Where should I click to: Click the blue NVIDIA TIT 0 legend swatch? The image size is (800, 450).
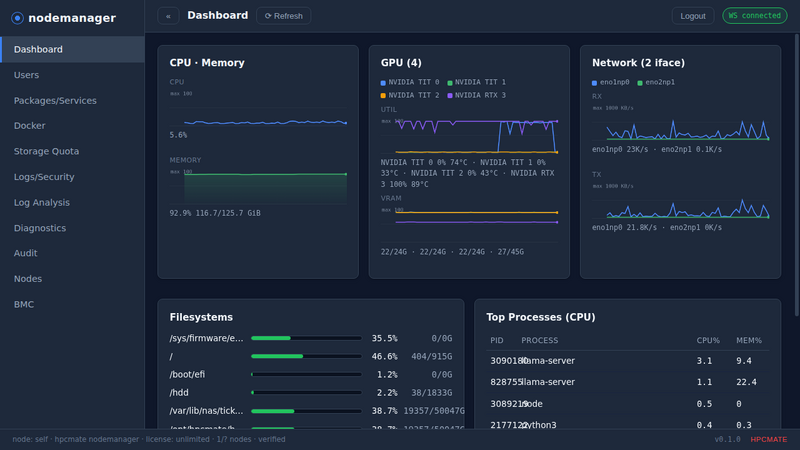(x=383, y=83)
